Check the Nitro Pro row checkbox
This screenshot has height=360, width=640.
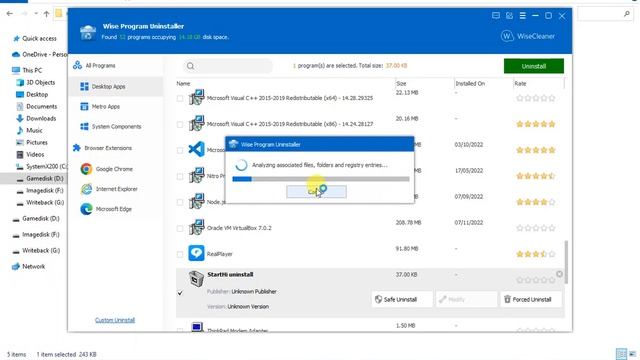pyautogui.click(x=180, y=176)
